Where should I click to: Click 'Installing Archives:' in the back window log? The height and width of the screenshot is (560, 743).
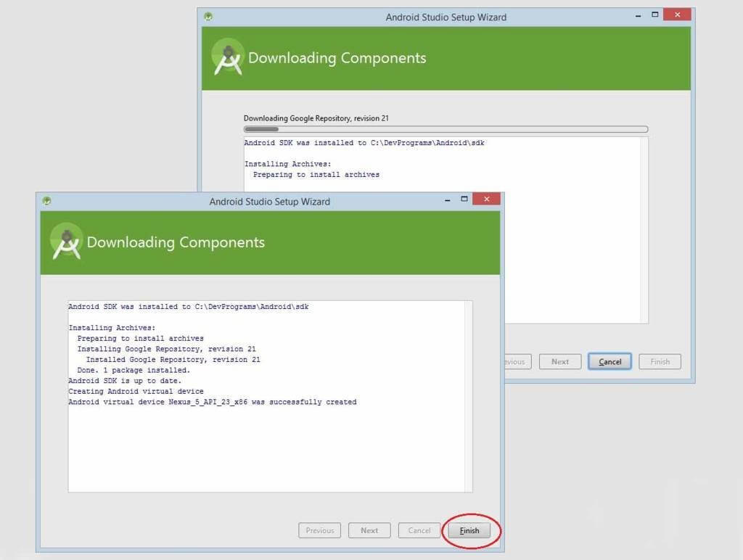click(x=287, y=164)
